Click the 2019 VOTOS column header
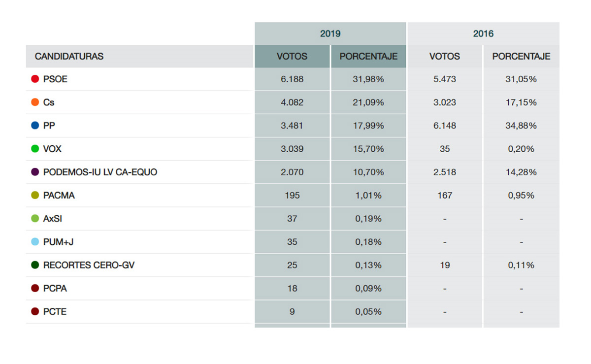This screenshot has height=364, width=591. (x=292, y=56)
